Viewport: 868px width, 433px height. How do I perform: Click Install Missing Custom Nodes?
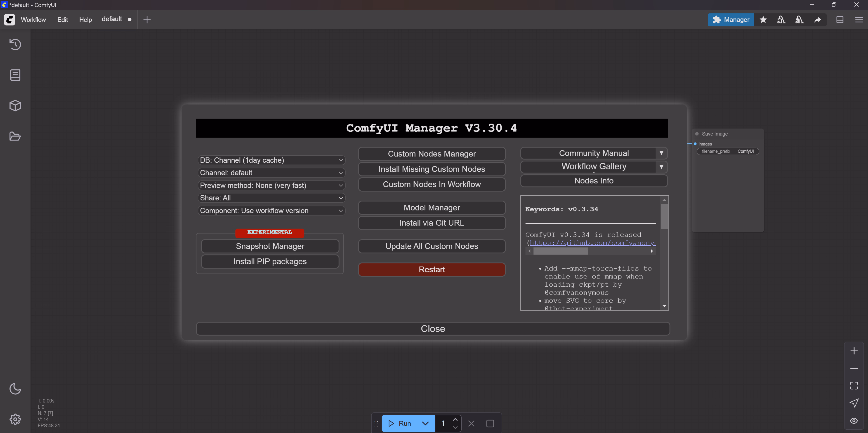[x=432, y=169]
